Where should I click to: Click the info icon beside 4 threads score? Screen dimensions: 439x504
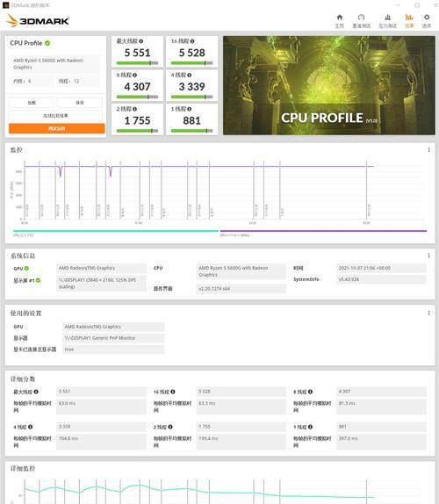(190, 75)
